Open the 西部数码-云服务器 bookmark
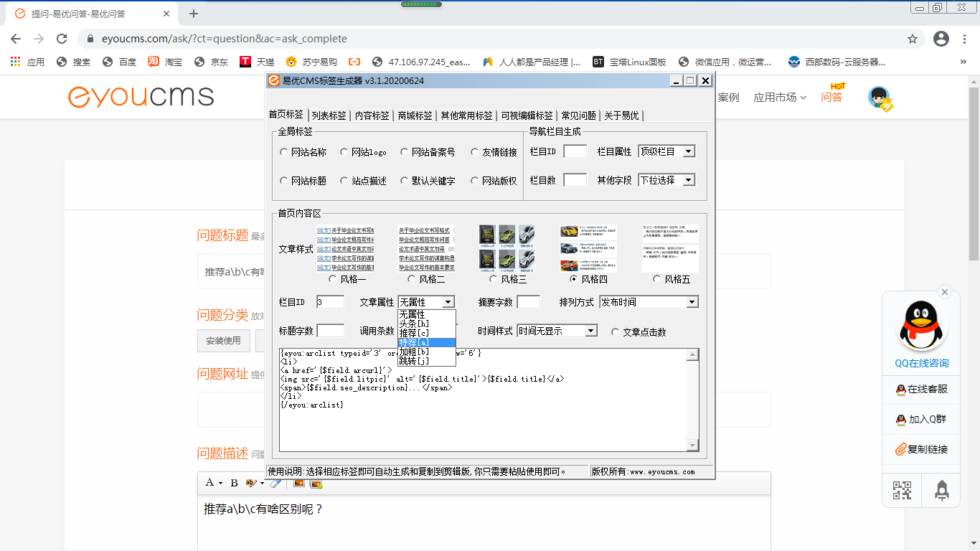Image resolution: width=980 pixels, height=551 pixels. pyautogui.click(x=837, y=62)
